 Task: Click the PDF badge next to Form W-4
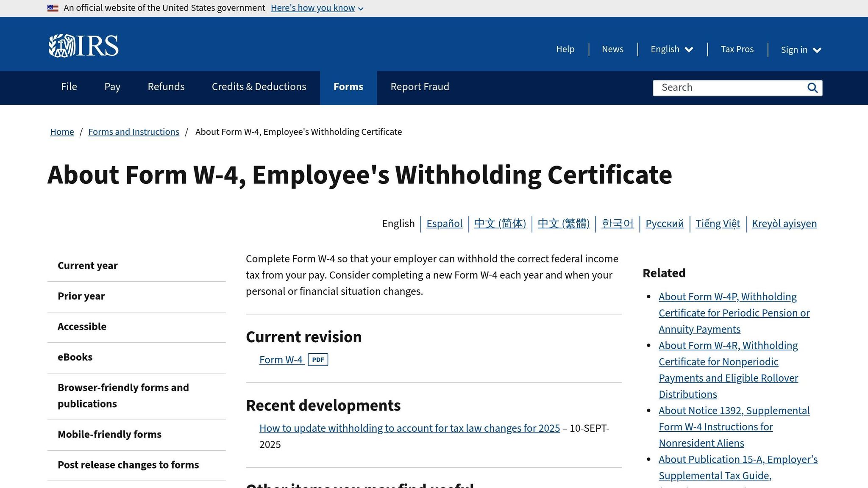tap(318, 360)
